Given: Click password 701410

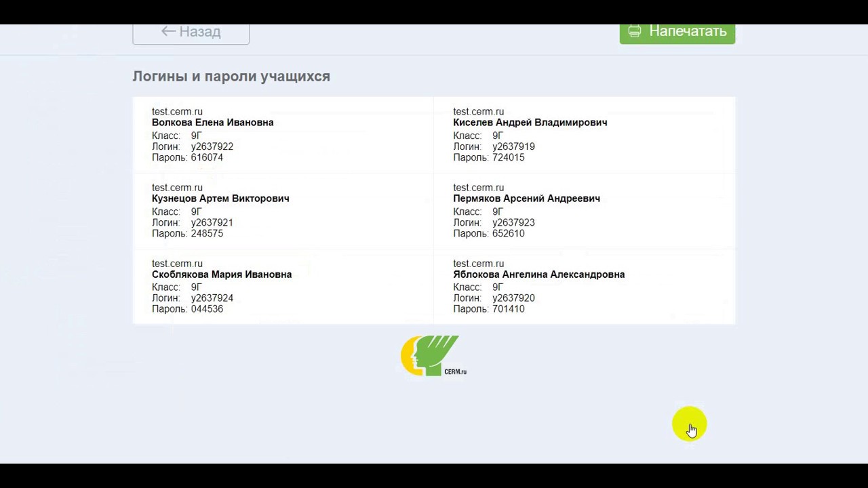Looking at the screenshot, I should (508, 309).
